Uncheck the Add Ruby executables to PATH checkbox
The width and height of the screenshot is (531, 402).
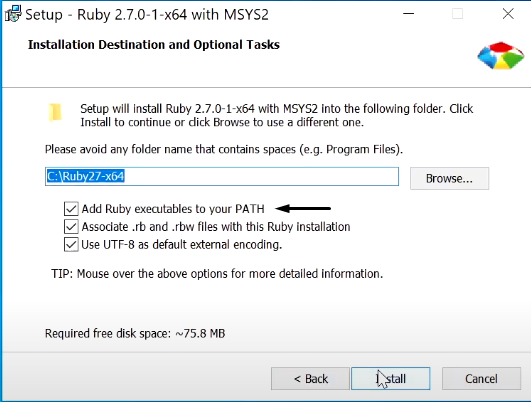(71, 209)
